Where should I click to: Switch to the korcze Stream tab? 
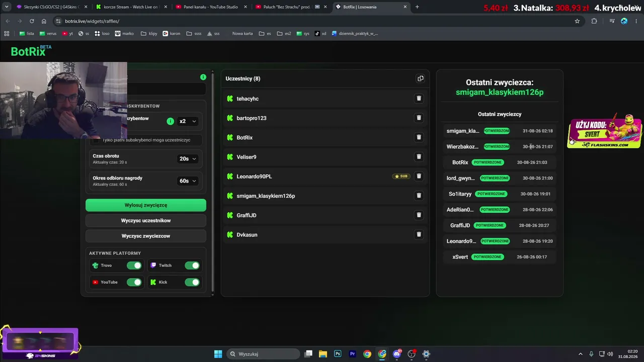pos(131,7)
